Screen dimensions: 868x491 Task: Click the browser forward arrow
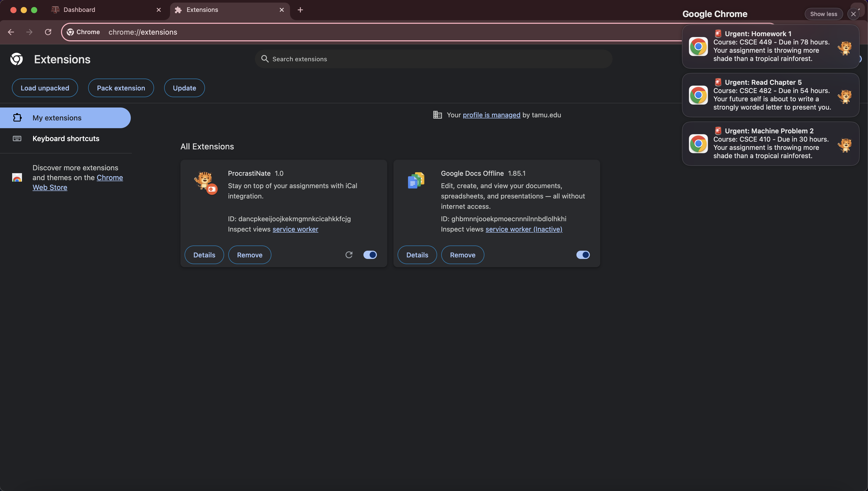tap(29, 32)
